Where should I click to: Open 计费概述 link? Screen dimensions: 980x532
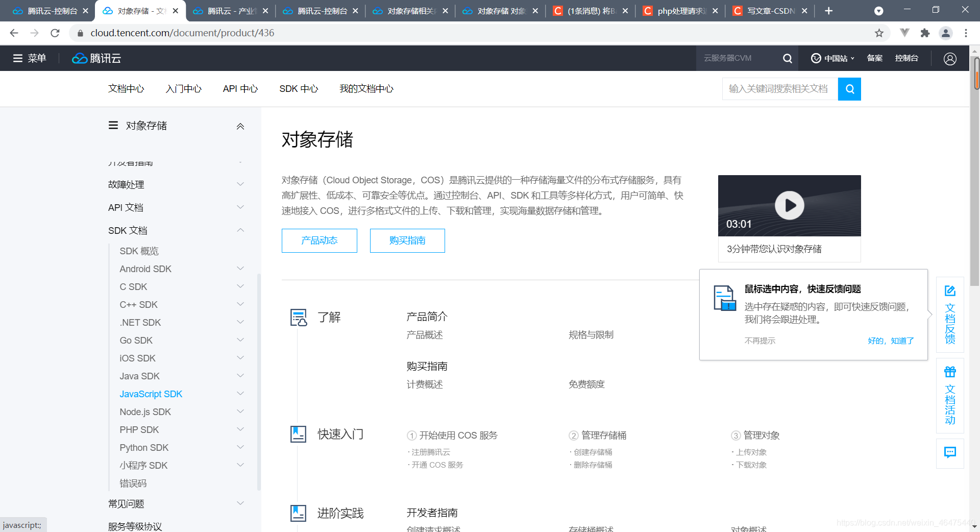tap(425, 384)
